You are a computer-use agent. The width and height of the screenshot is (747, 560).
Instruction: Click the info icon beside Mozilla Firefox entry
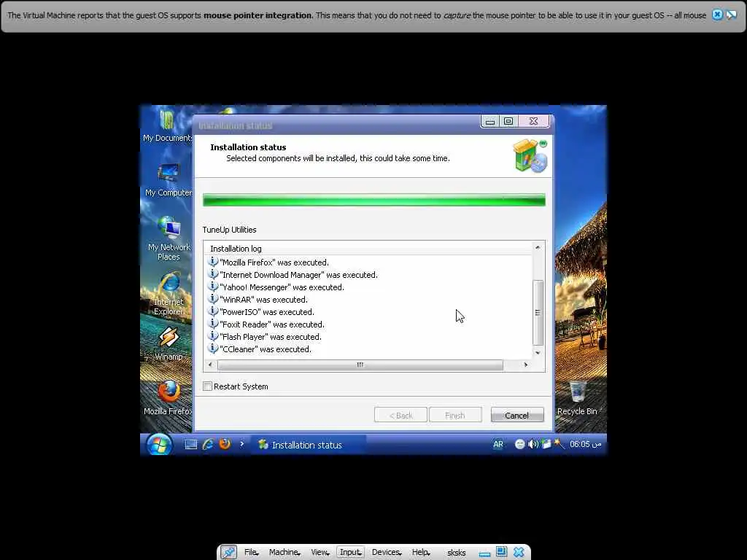(x=213, y=262)
